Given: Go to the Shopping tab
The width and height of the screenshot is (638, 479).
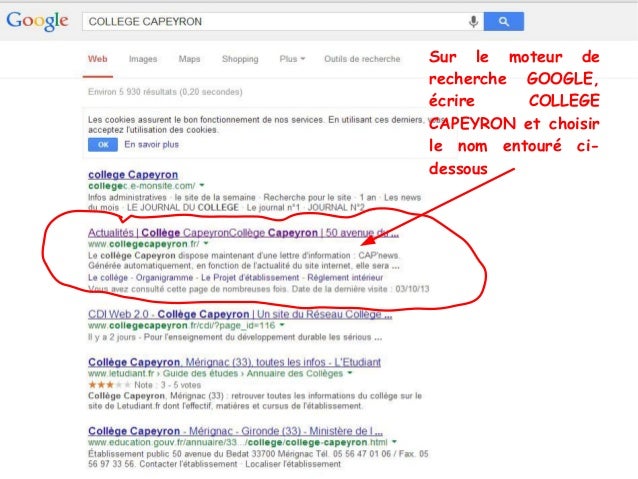Looking at the screenshot, I should coord(240,59).
